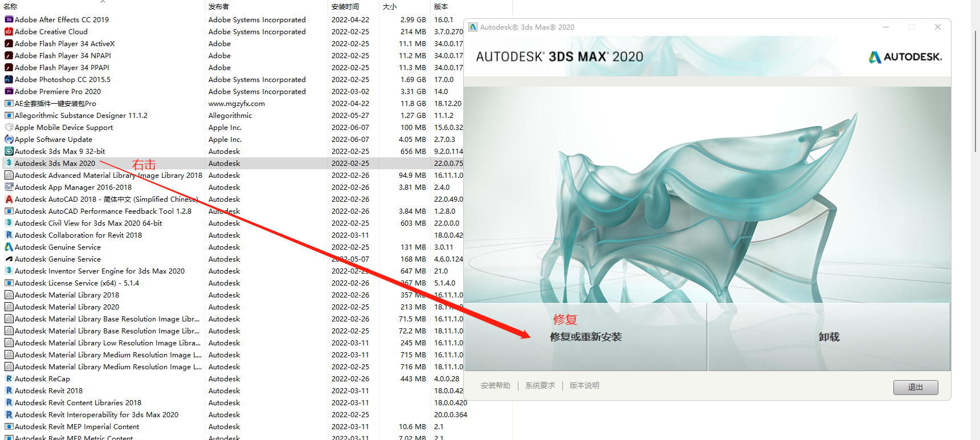This screenshot has height=440, width=980.
Task: Click Adobe Flash Player 34 PPAPI icon
Action: point(9,67)
